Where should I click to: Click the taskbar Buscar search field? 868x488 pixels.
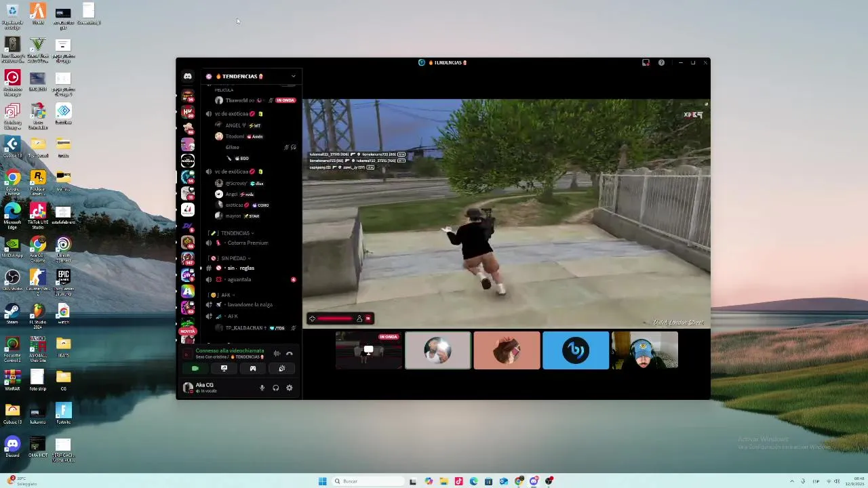367,481
